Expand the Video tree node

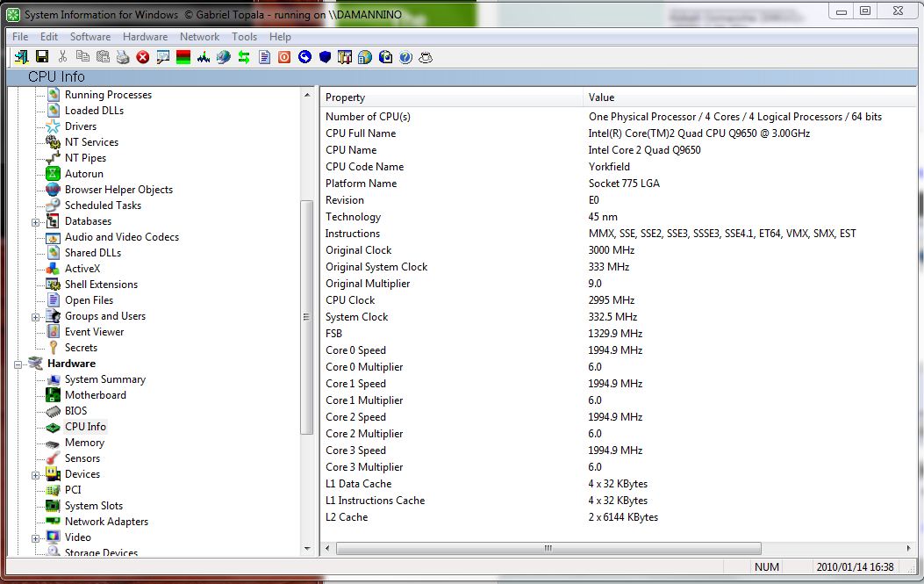tap(35, 538)
